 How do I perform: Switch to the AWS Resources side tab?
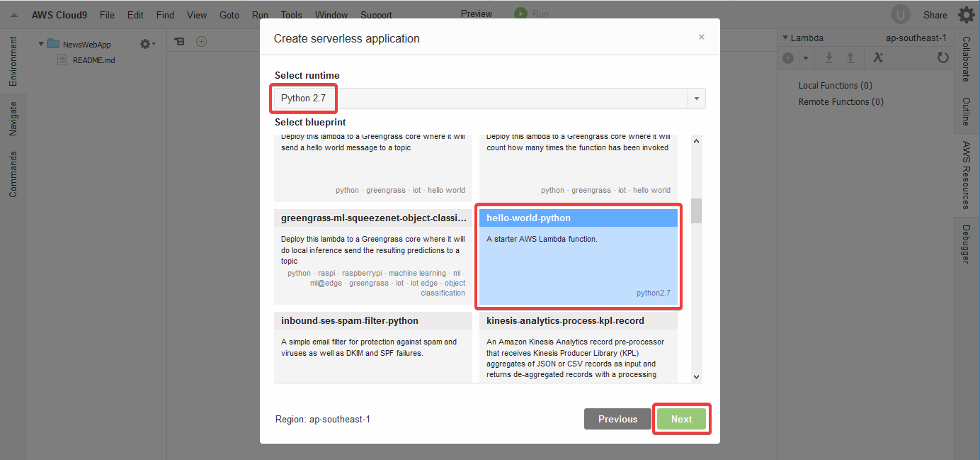[x=966, y=175]
